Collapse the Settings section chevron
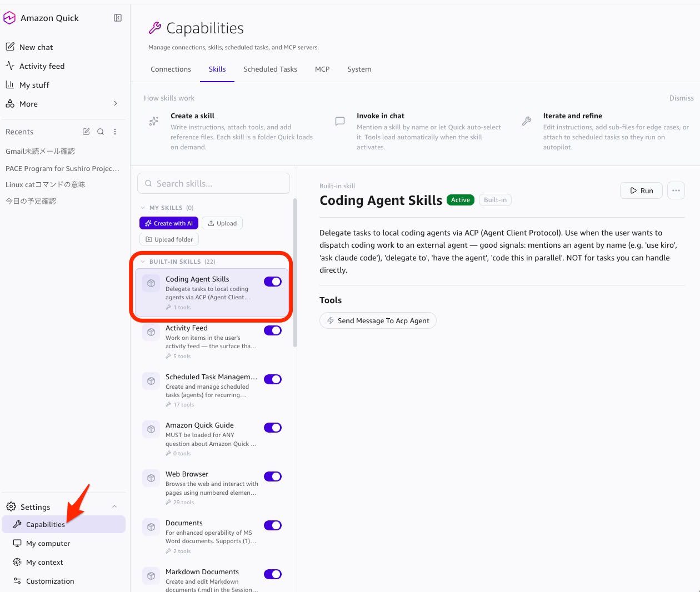Screen dimensions: 700x592 coord(114,506)
